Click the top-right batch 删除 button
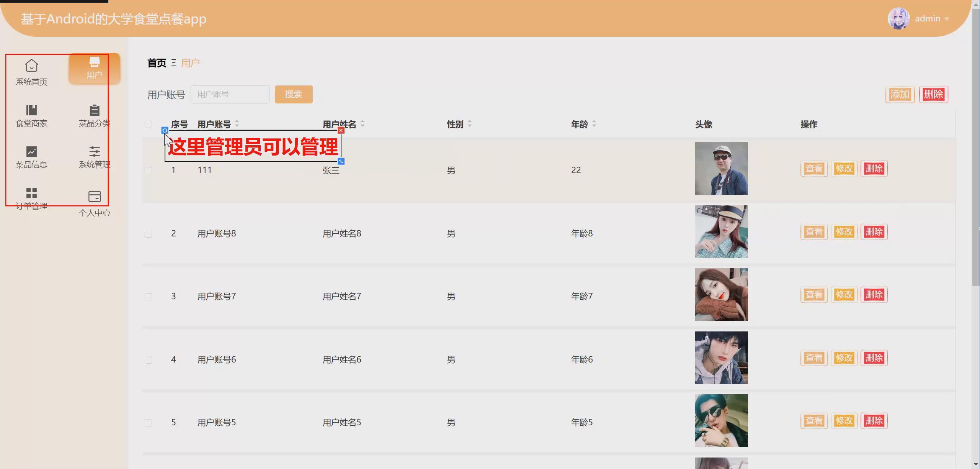Viewport: 980px width, 469px height. [x=933, y=94]
